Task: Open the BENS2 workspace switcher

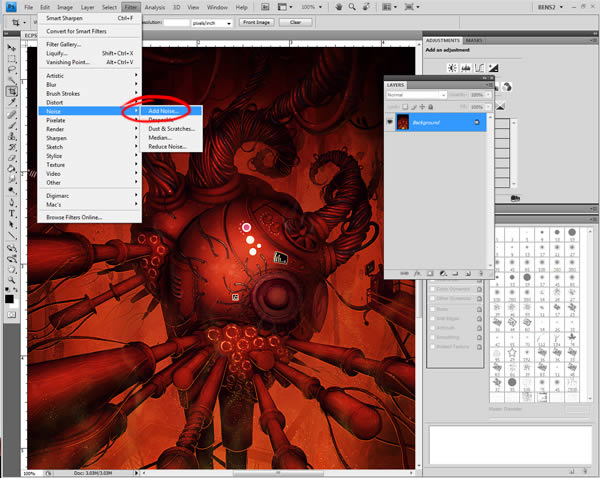Action: [x=550, y=7]
